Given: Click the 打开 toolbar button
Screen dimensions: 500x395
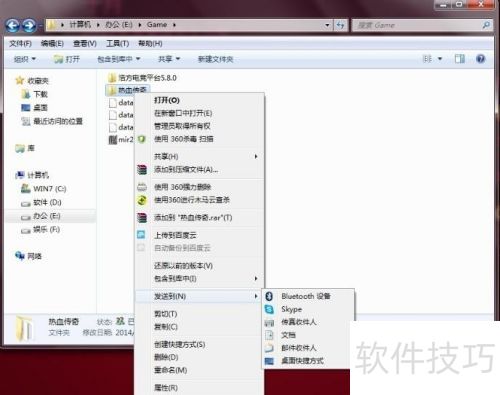Looking at the screenshot, I should pos(67,59).
